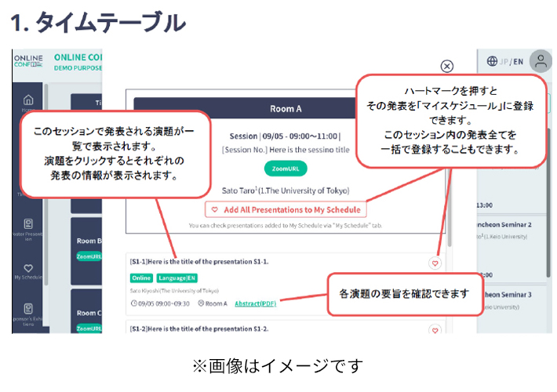Click the popup vertical scrollbar
557x392 pixels.
[450, 209]
